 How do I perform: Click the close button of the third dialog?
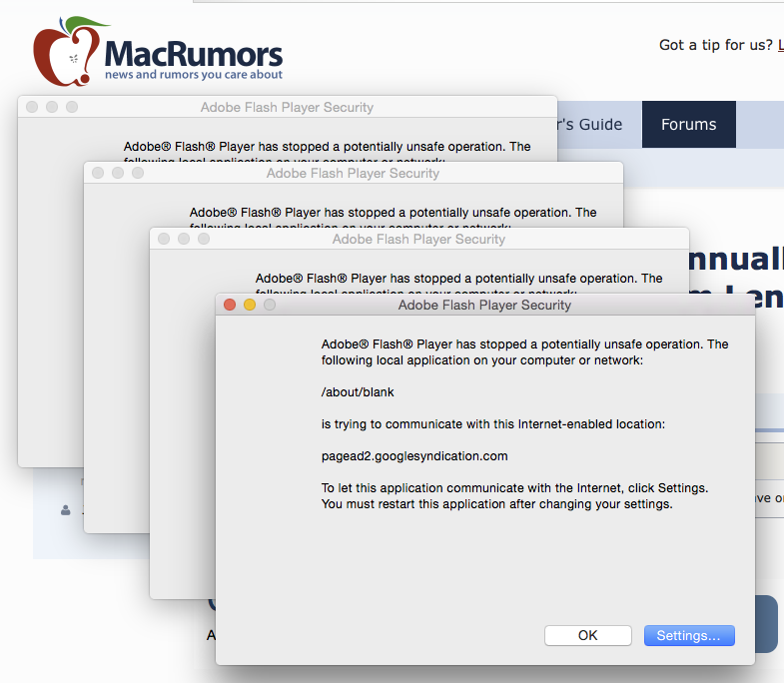point(164,239)
